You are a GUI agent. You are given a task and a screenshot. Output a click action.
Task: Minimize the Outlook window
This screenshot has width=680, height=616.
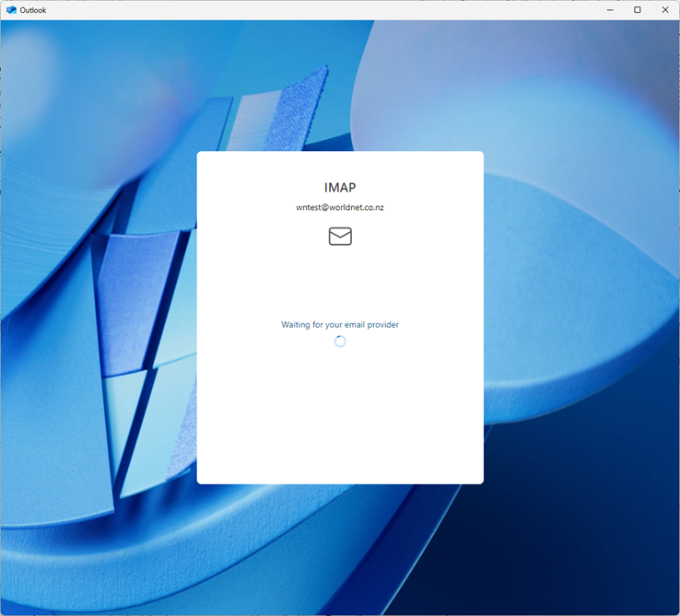(609, 10)
